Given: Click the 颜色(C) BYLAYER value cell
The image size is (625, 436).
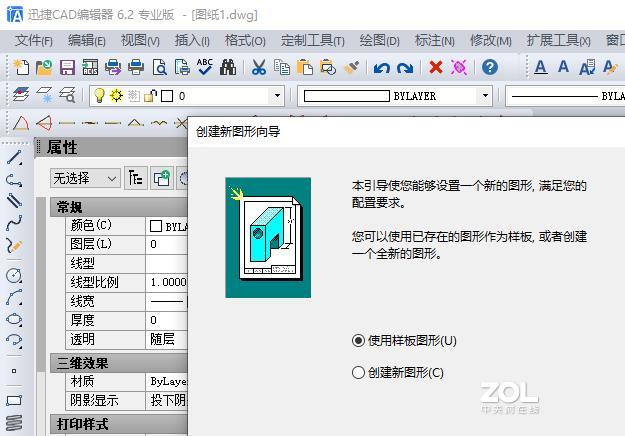Looking at the screenshot, I should pos(167,226).
